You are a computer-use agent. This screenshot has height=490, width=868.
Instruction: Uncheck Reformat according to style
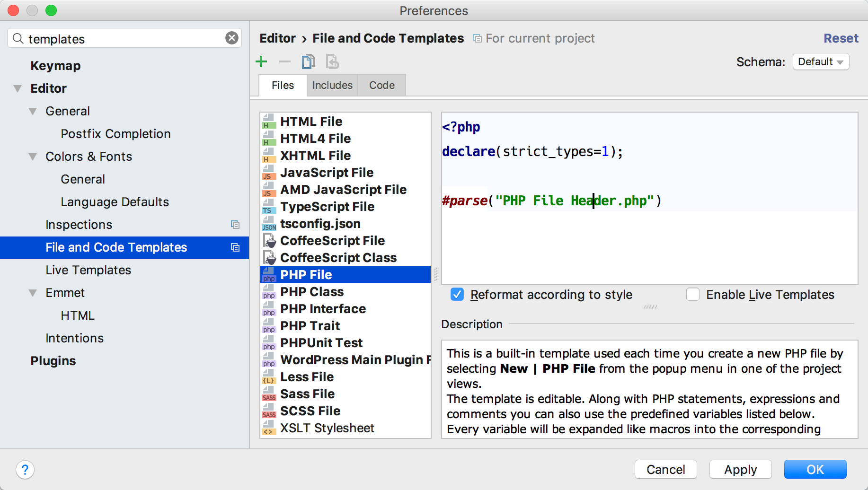click(x=457, y=295)
